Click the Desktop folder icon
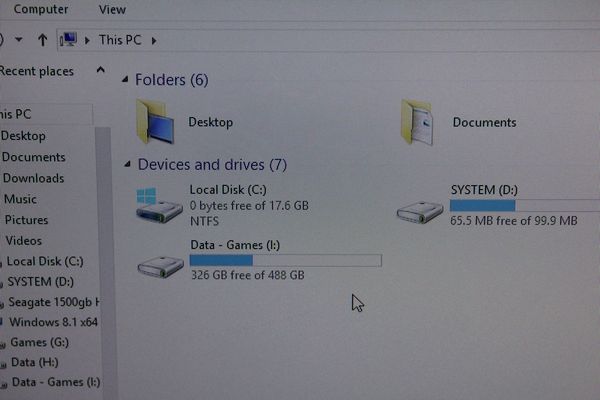This screenshot has width=600, height=400. [x=155, y=121]
